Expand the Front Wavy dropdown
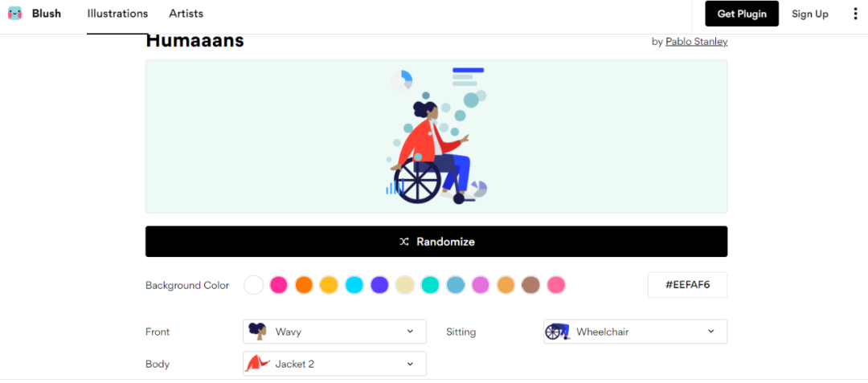The width and height of the screenshot is (868, 383). (335, 332)
